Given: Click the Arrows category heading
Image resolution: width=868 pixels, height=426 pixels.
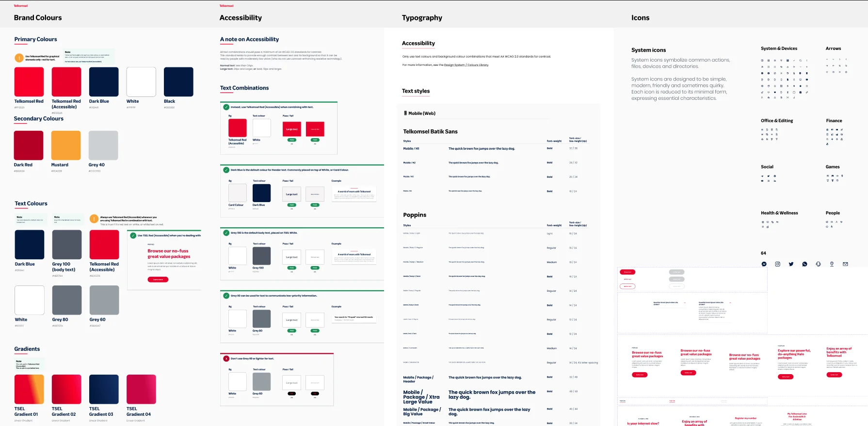Looking at the screenshot, I should point(833,48).
